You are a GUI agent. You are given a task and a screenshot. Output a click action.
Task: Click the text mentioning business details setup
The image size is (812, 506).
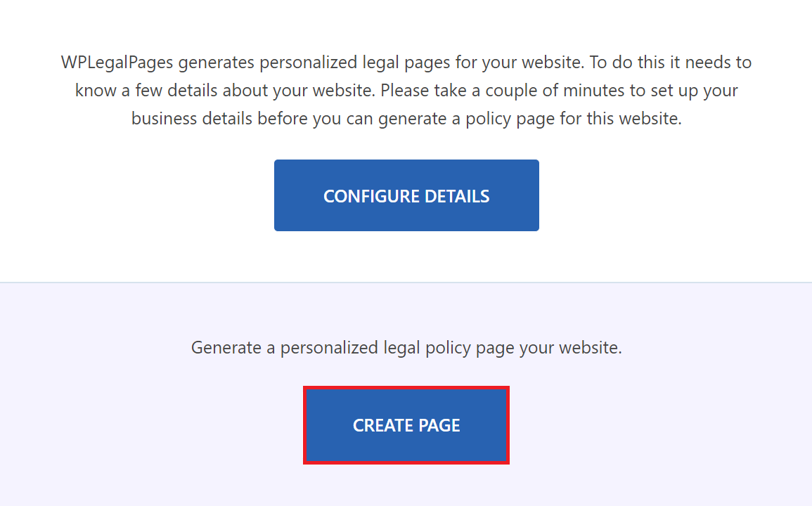[x=406, y=118]
